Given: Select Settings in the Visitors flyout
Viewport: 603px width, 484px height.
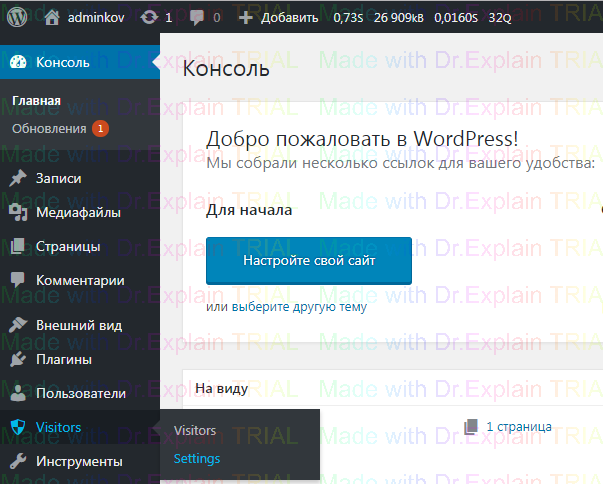Looking at the screenshot, I should (197, 458).
